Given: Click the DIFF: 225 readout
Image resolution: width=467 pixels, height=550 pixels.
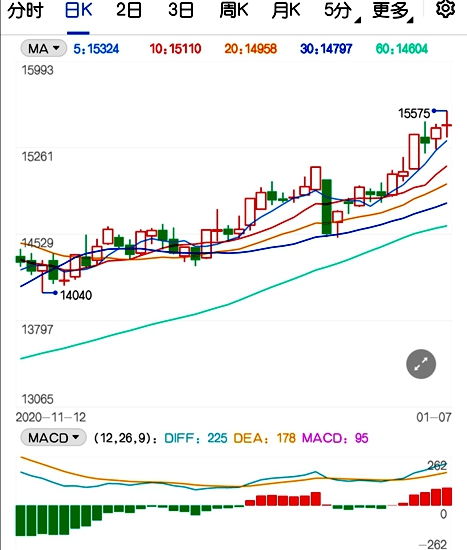Looking at the screenshot, I should pos(196,438).
